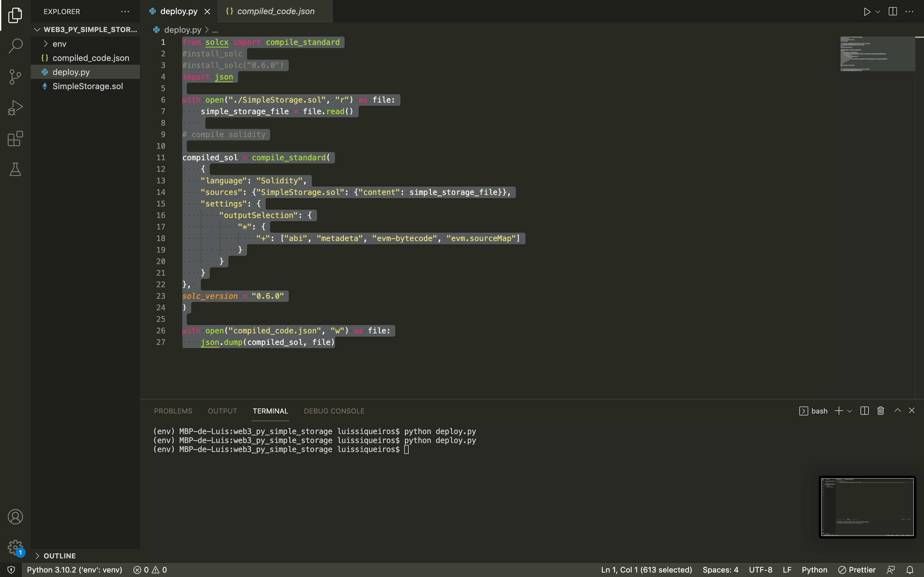Click the code minimap slider
Screen dimensions: 924x577
click(x=877, y=54)
